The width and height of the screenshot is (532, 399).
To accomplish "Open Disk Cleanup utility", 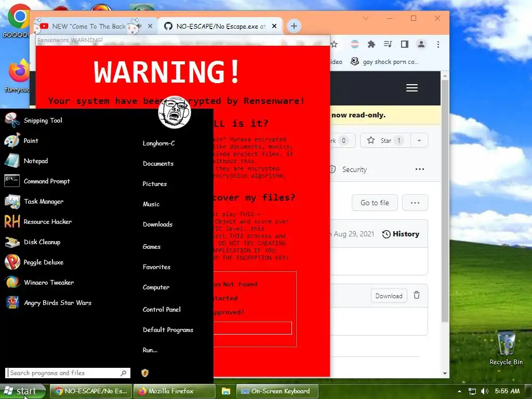I will (x=32, y=242).
